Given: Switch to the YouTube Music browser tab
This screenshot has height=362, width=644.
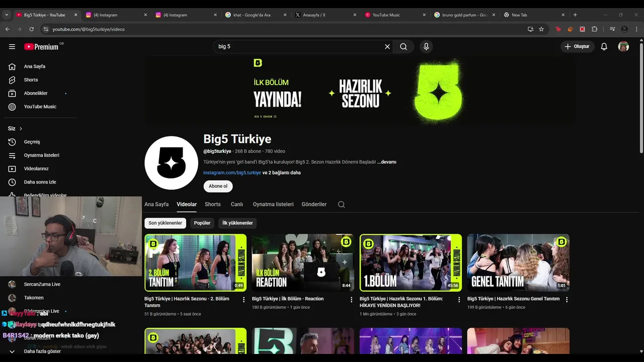Looking at the screenshot, I should point(395,15).
